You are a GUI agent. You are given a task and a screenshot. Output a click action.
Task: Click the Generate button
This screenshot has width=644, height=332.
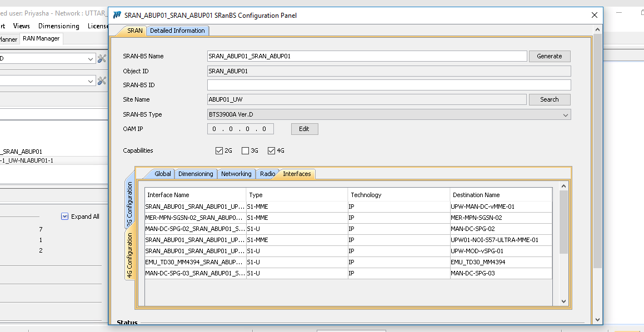(549, 56)
